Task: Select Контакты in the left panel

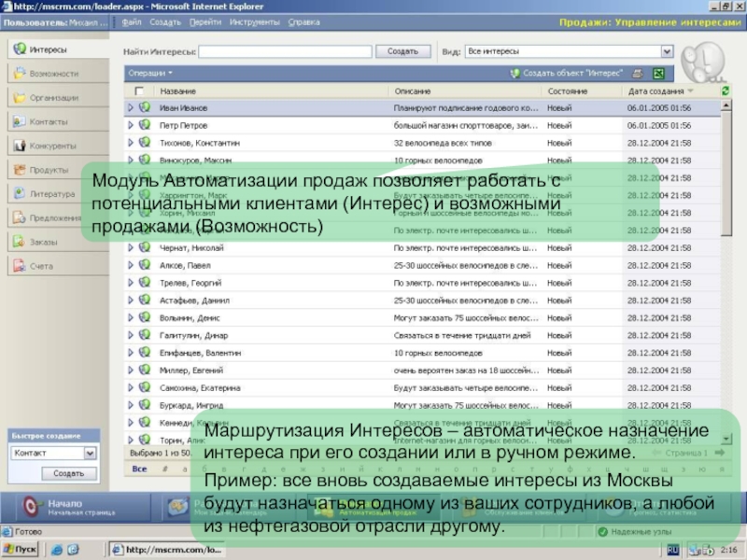Action: (x=58, y=122)
